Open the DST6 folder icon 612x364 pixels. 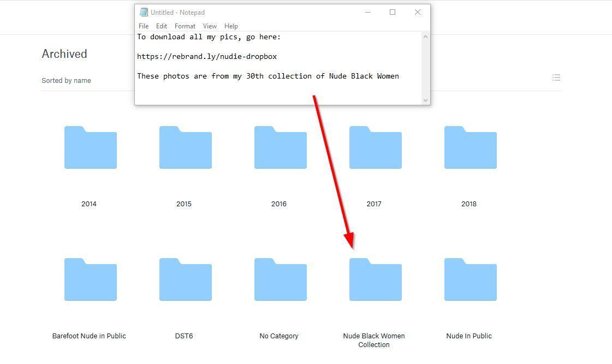185,280
